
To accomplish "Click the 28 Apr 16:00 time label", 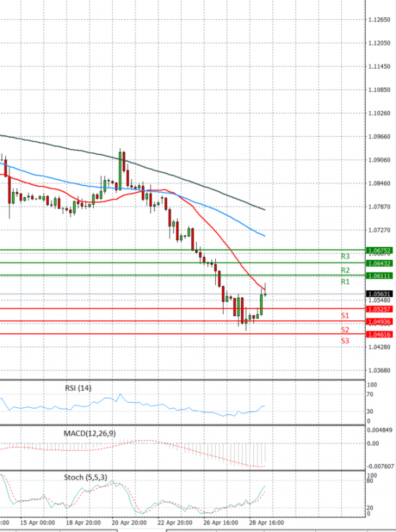I will pos(267,523).
